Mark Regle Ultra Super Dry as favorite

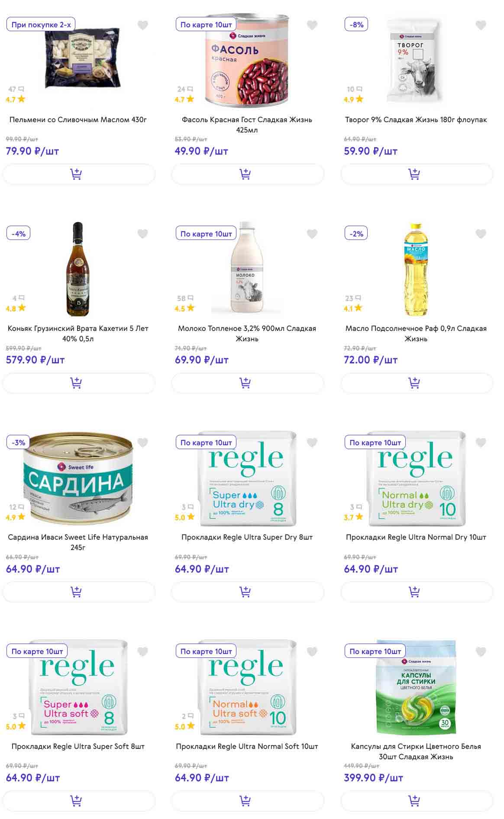312,443
